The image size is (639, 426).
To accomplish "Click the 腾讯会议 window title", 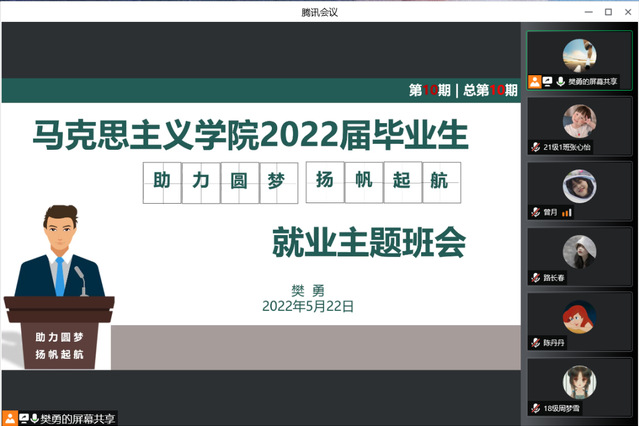I will point(319,10).
